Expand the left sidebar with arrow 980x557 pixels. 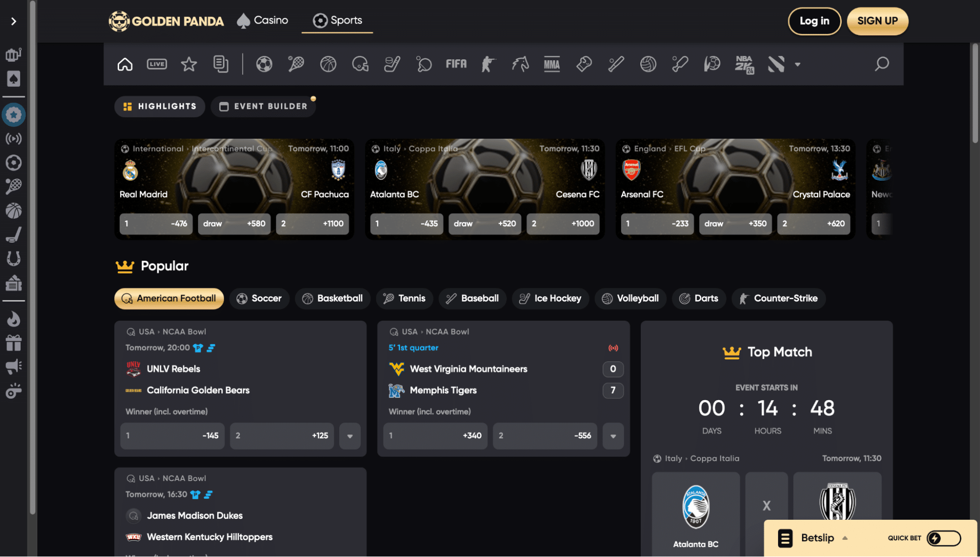pyautogui.click(x=14, y=21)
